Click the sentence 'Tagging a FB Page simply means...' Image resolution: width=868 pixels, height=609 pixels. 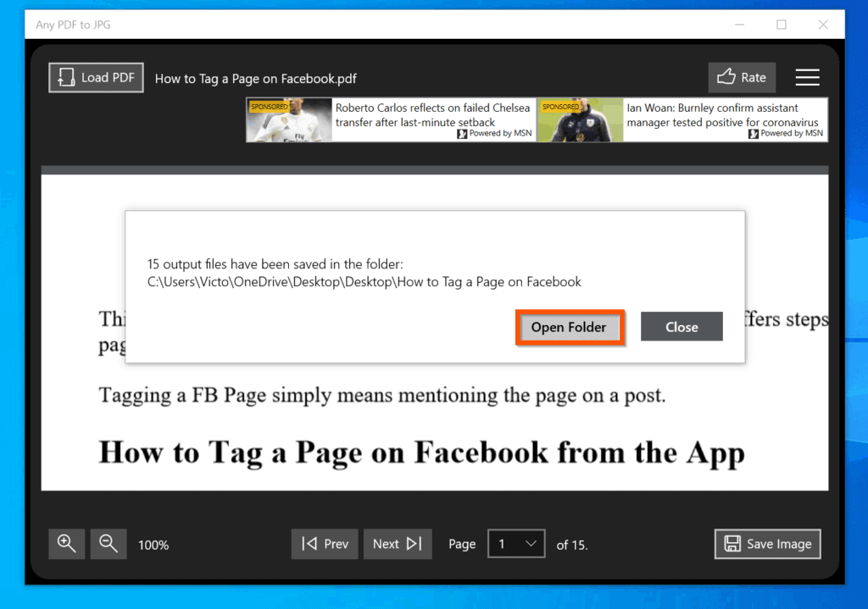point(382,396)
